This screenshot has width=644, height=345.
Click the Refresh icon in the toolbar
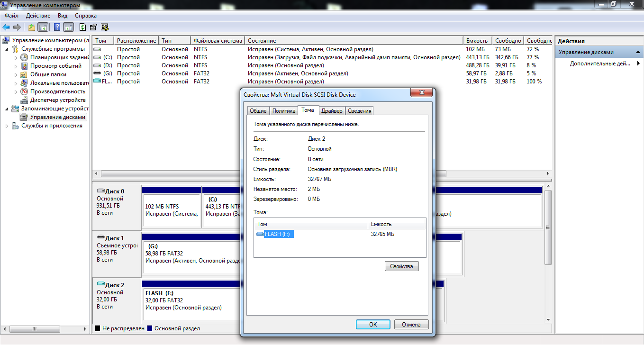pos(83,27)
